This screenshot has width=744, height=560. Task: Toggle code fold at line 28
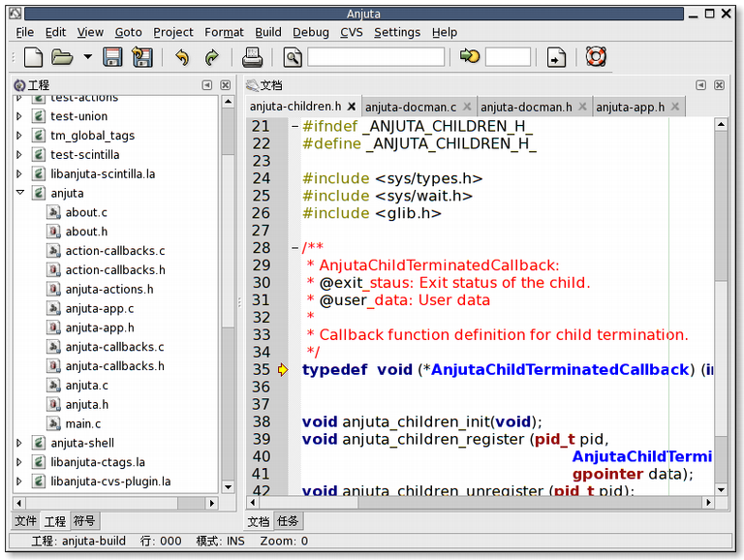pyautogui.click(x=294, y=248)
